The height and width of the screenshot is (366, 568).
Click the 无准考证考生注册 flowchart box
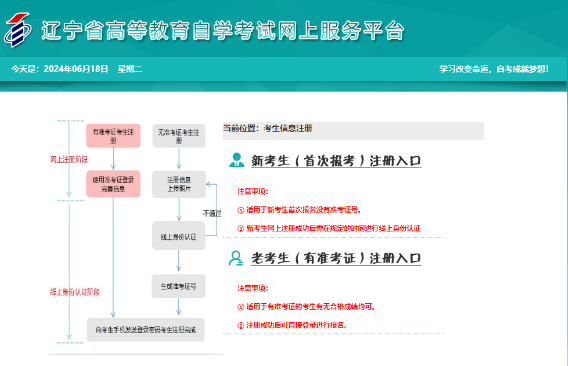tap(179, 136)
